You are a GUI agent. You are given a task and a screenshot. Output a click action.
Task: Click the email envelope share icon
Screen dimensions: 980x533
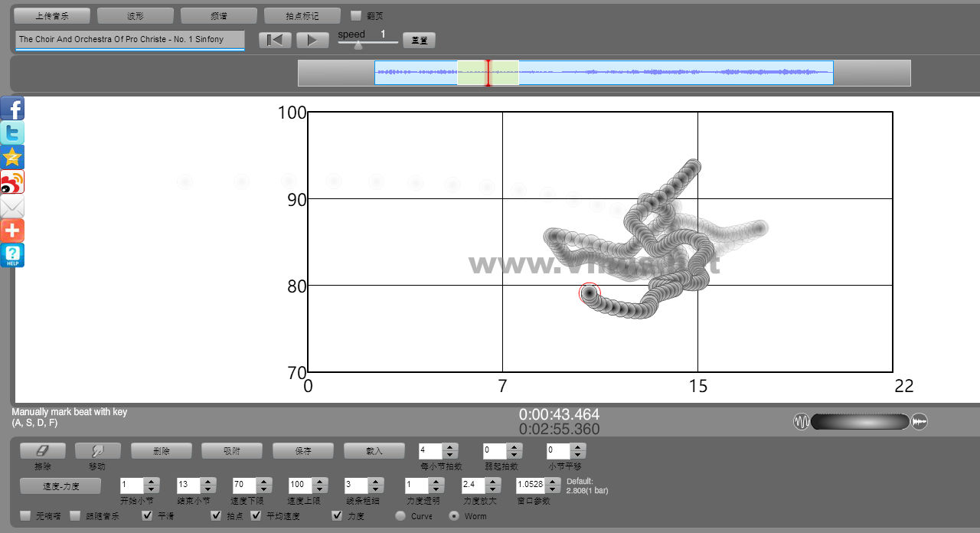click(x=12, y=207)
